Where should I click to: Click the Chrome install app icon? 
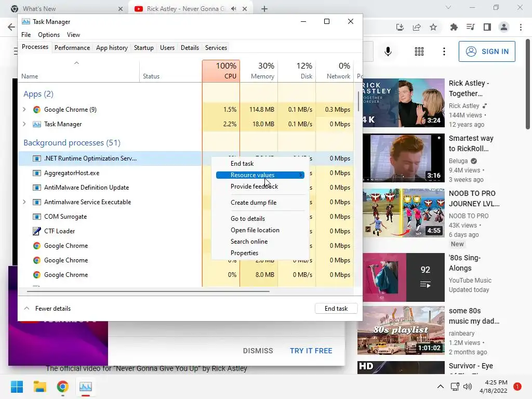[x=400, y=27]
